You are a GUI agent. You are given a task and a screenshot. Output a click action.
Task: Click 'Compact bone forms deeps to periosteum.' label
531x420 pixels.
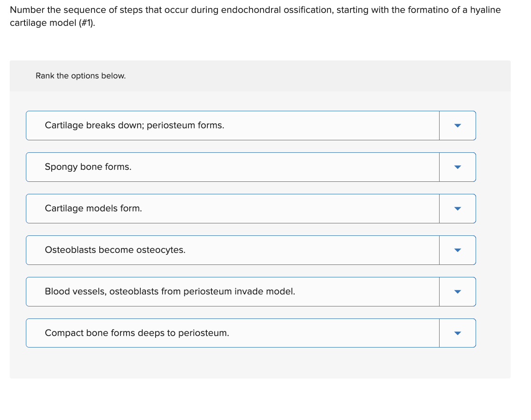click(x=137, y=333)
